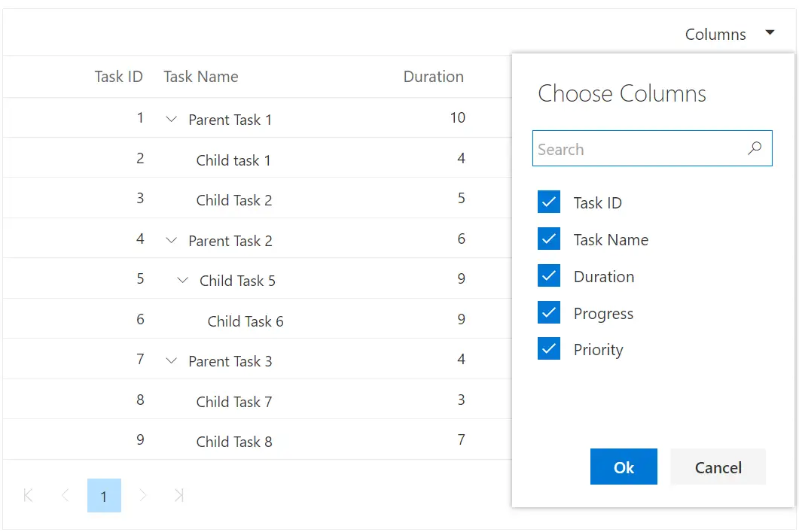Select page 1 in the pager

[x=104, y=495]
